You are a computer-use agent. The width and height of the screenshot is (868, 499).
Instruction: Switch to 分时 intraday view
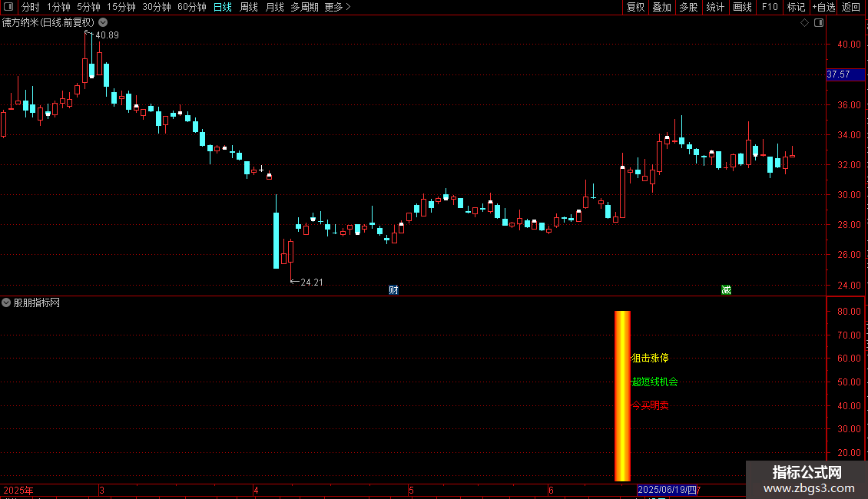click(31, 7)
